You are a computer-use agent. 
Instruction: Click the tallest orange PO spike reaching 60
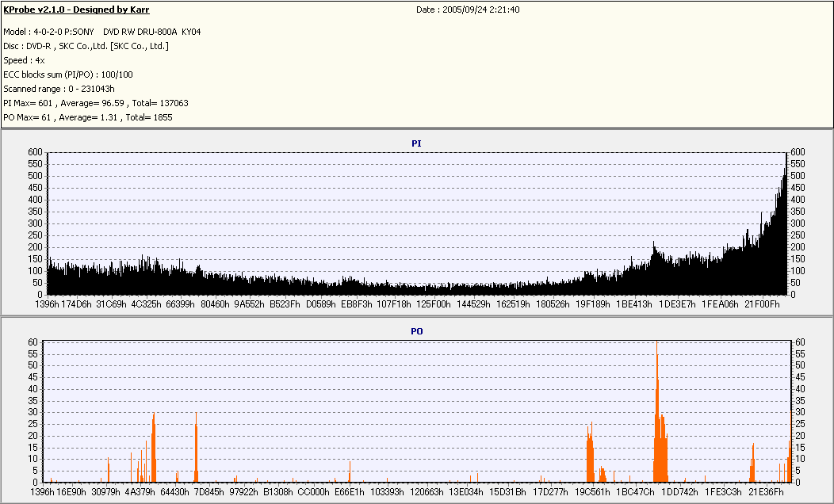(657, 411)
